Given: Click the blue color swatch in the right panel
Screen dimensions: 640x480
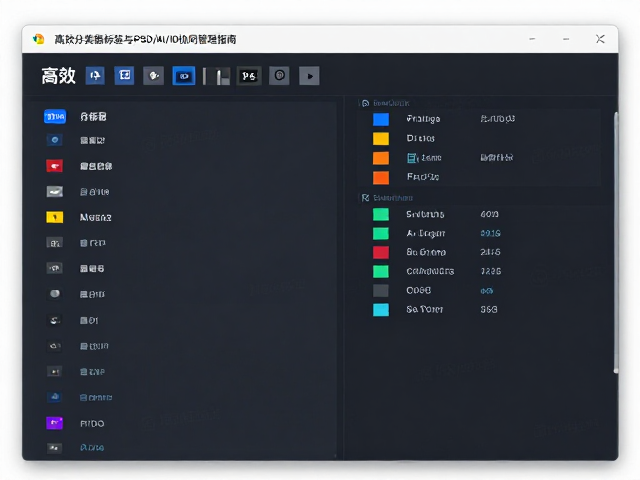Looking at the screenshot, I should pyautogui.click(x=381, y=119).
